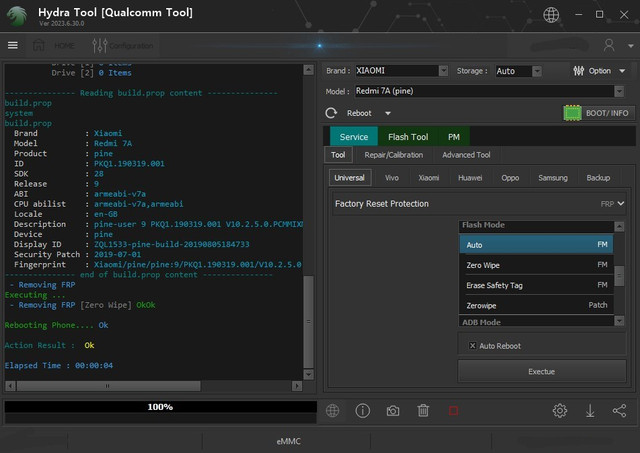Open the Brand XIAOMI dropdown
This screenshot has width=640, height=453.
443,71
